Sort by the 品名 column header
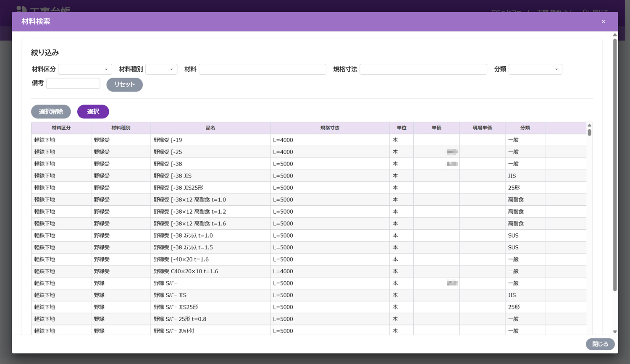The image size is (630, 364). point(210,128)
